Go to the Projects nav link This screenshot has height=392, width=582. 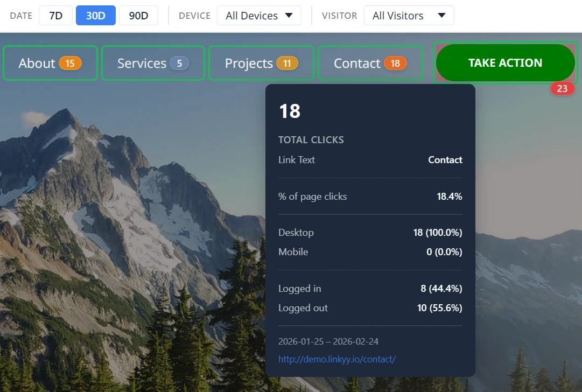coord(249,64)
